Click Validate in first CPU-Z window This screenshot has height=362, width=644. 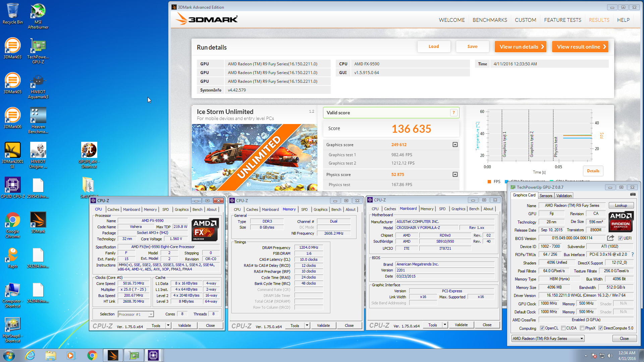coord(184,325)
